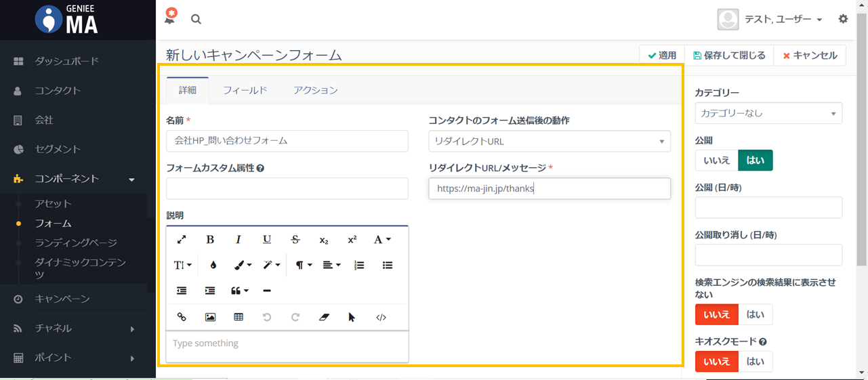Screen dimensions: 868x380
Task: Set search engine hiding to はい
Action: pos(755,314)
